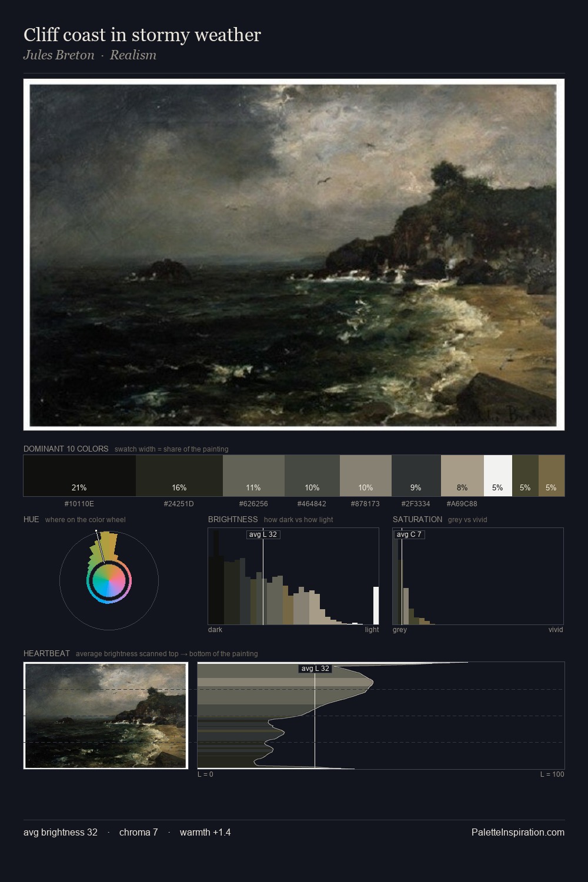Click artist name 'Jules Breton'
The width and height of the screenshot is (588, 882).
[x=59, y=55]
